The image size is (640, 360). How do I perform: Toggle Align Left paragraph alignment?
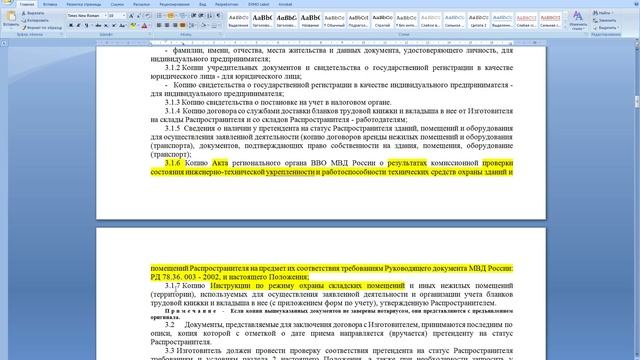point(159,25)
